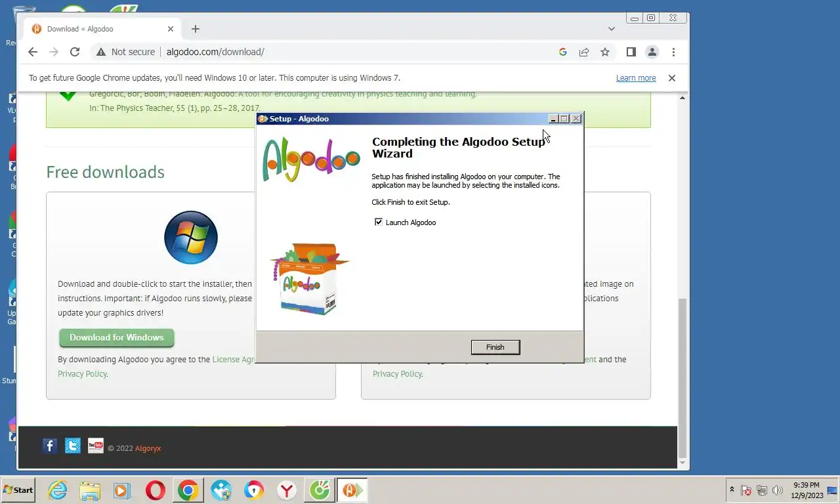Click the Algodoo logo in setup wizard

tap(311, 159)
